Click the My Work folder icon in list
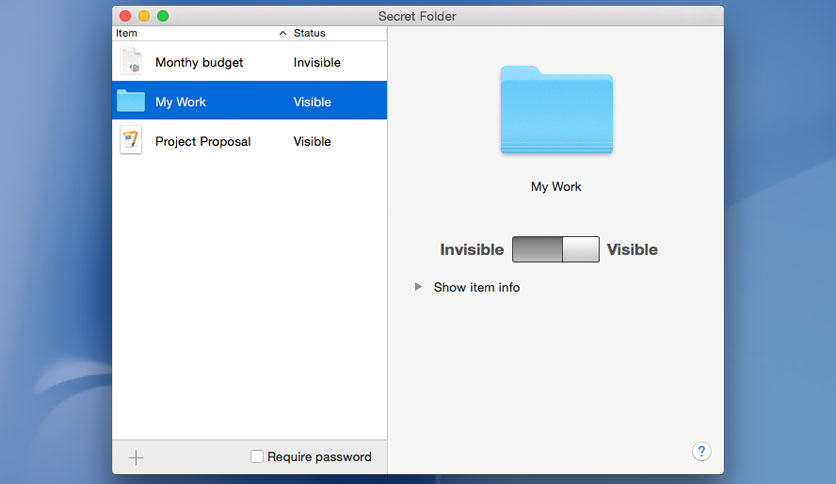The image size is (836, 484). click(x=131, y=100)
